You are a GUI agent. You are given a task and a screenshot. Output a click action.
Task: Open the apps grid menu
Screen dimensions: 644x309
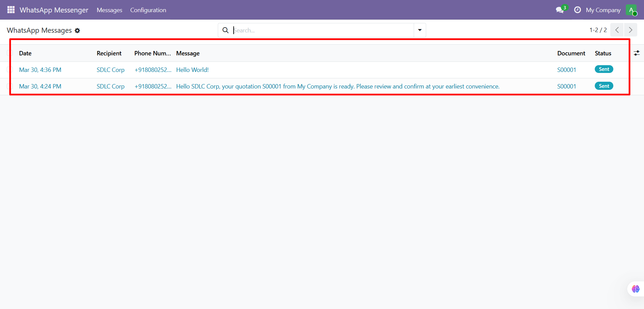pyautogui.click(x=10, y=10)
